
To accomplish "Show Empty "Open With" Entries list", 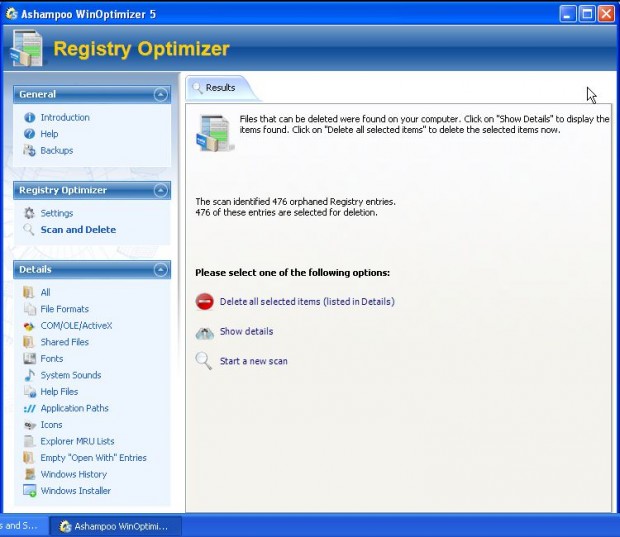I will point(93,458).
